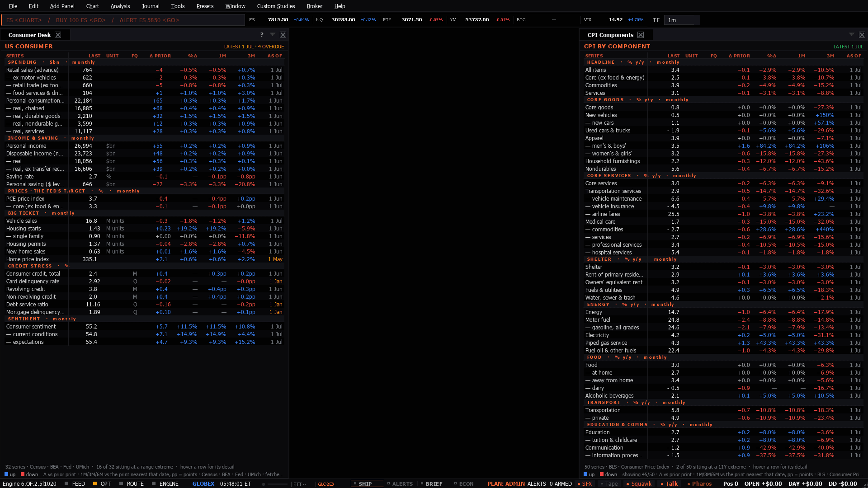The image size is (868, 488).
Task: Open the Journal menu
Action: click(150, 6)
